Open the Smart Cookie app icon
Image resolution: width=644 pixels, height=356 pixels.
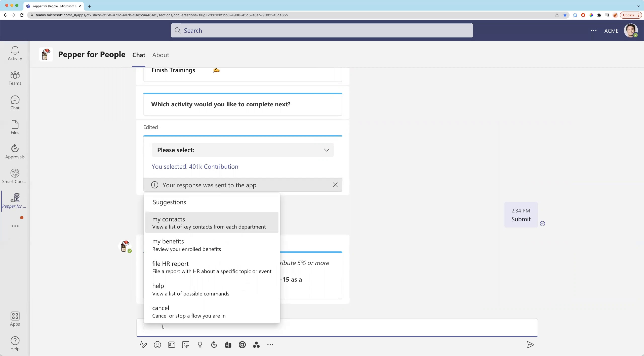click(x=15, y=176)
